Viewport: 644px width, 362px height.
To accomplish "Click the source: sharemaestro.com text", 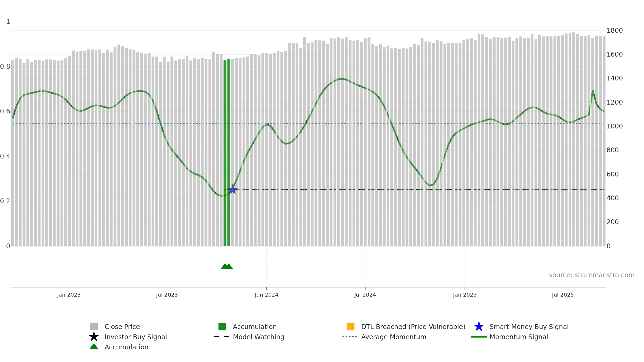I will tap(592, 275).
